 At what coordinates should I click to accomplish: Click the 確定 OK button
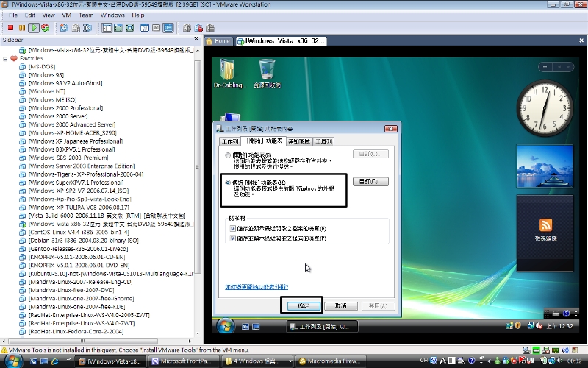coord(304,306)
